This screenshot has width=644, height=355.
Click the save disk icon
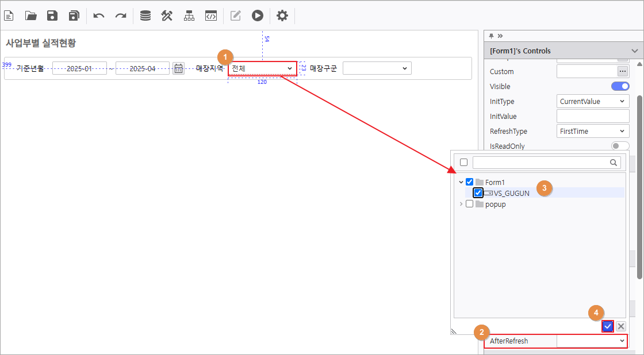tap(52, 16)
